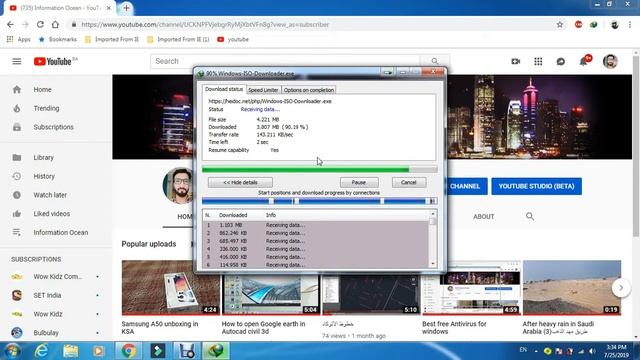Viewport: 640px width, 360px height.
Task: Open the Options on completion tab
Action: click(x=309, y=90)
